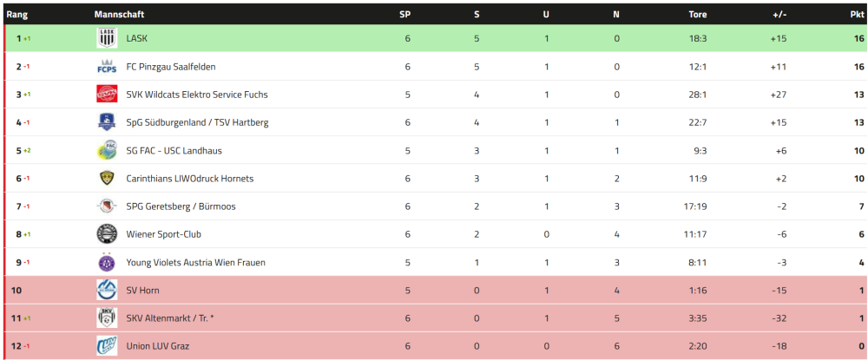Select the +/- goal difference header
The height and width of the screenshot is (360, 868).
[779, 15]
